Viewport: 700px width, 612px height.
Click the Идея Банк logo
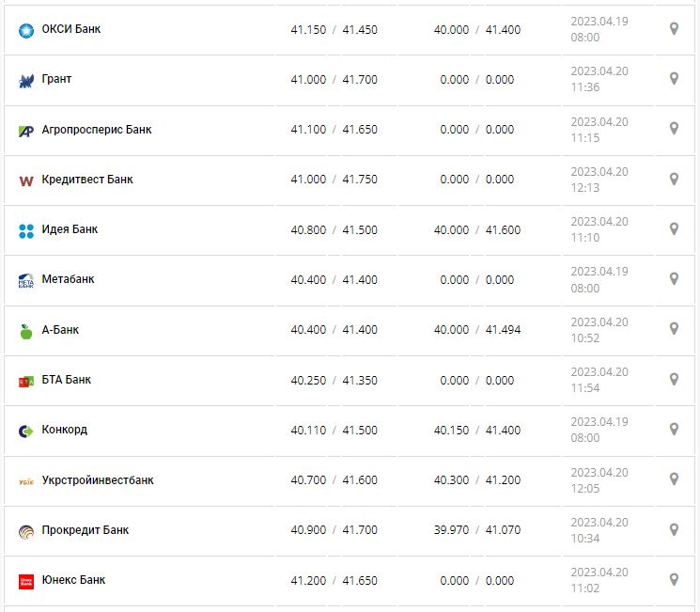coord(26,230)
